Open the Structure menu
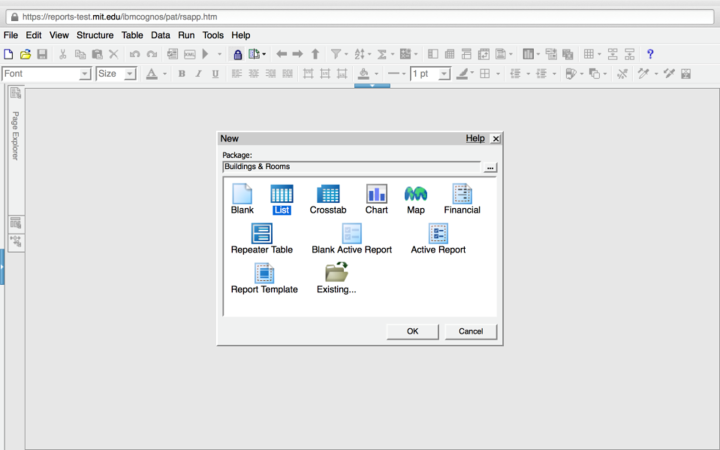Viewport: 720px width, 450px height. coord(95,35)
